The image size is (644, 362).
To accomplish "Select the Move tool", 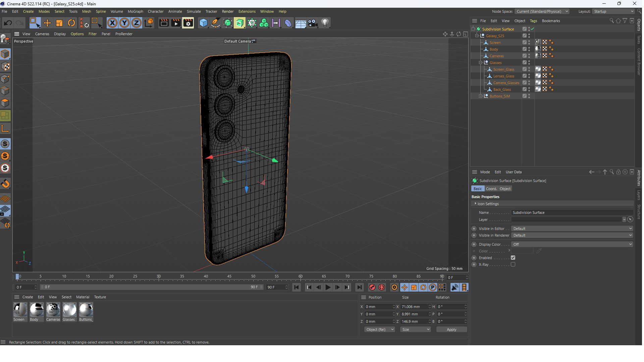I will [47, 23].
